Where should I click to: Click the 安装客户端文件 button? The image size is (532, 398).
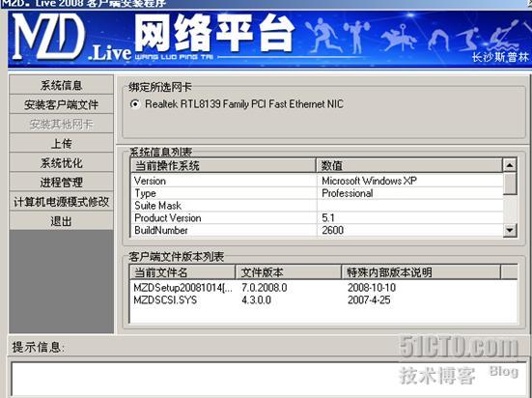click(x=61, y=104)
